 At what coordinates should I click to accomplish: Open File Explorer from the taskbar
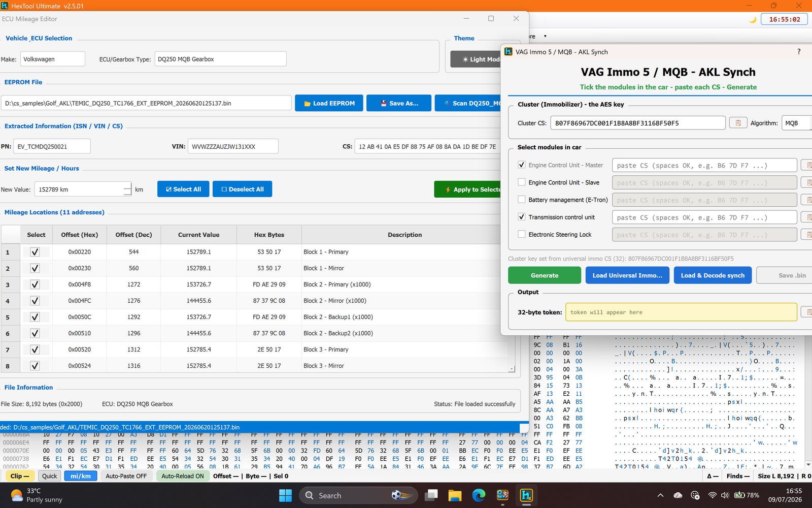[x=455, y=495]
